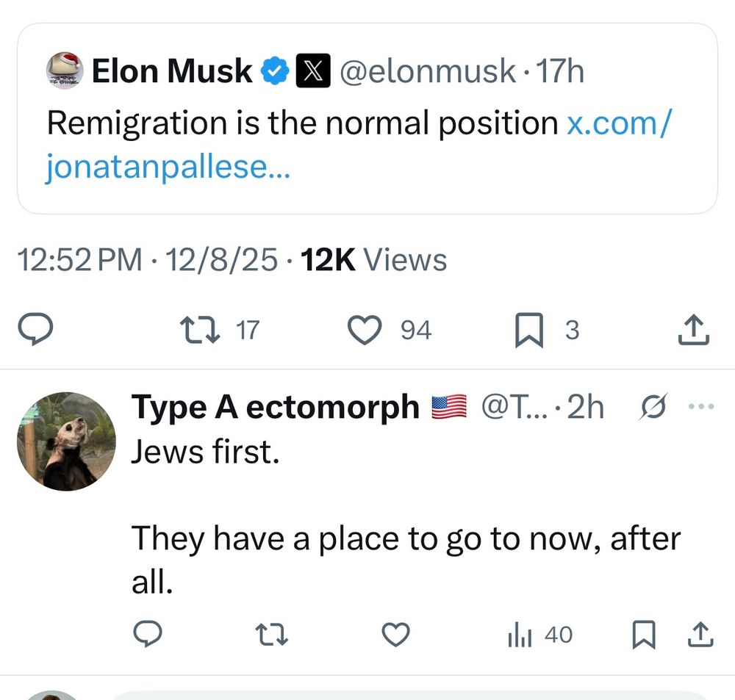Tap the X affiliation badge
This screenshot has width=735, height=700.
click(309, 71)
